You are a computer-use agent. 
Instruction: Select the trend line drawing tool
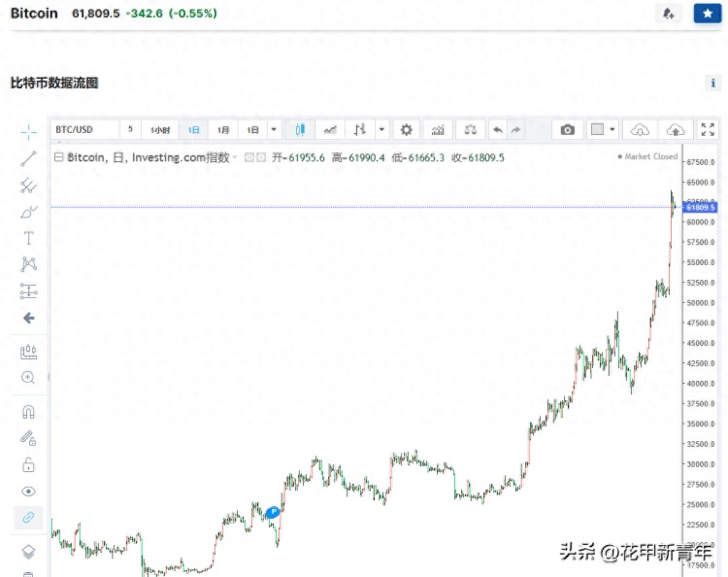click(28, 158)
